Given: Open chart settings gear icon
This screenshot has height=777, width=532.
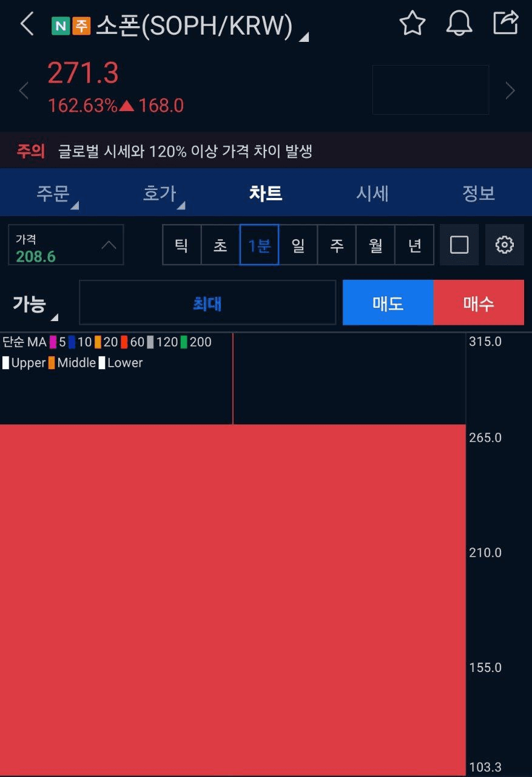Looking at the screenshot, I should [505, 245].
